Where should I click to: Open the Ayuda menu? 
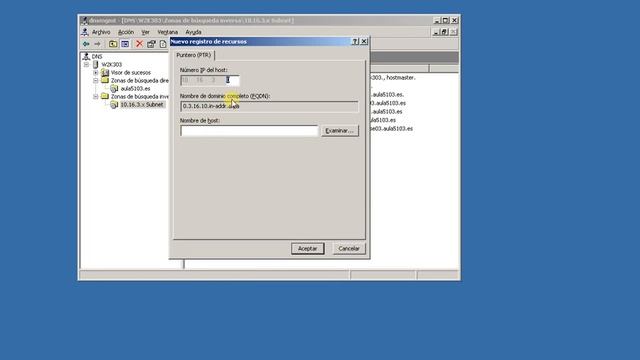(193, 32)
